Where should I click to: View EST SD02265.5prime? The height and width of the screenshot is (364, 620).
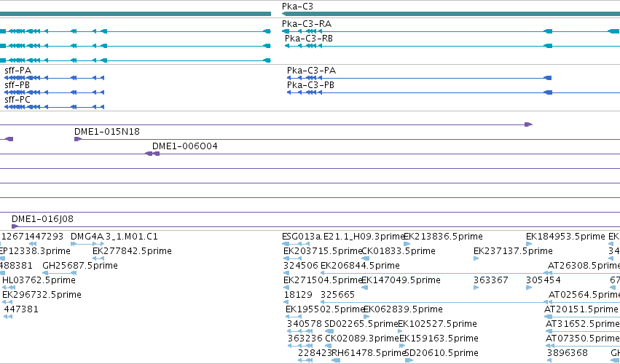(x=361, y=324)
